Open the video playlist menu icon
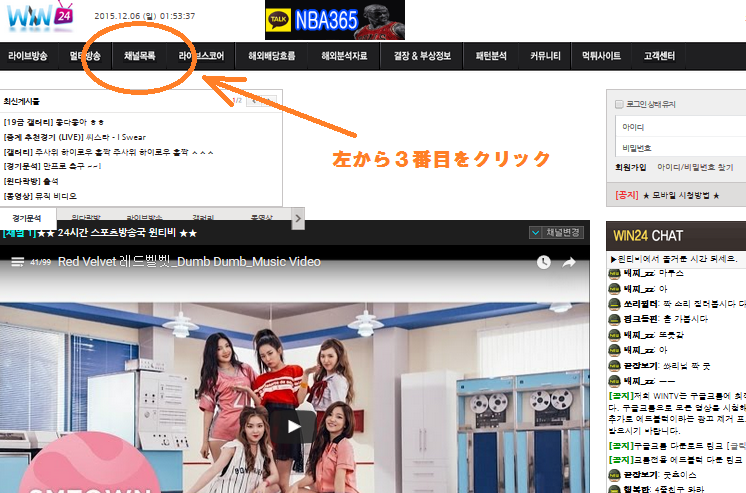 click(18, 262)
